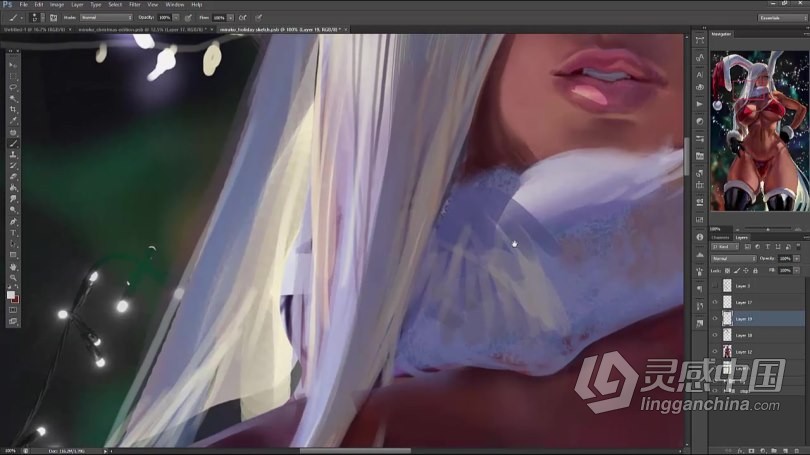Select the Lasso tool
This screenshot has width=810, height=455.
click(x=13, y=87)
